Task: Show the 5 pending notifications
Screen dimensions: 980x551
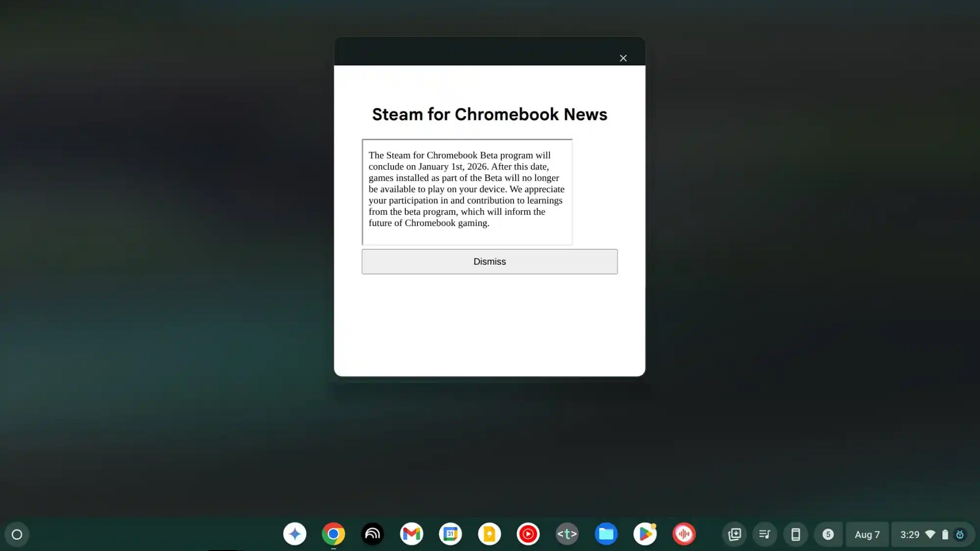Action: [x=828, y=534]
